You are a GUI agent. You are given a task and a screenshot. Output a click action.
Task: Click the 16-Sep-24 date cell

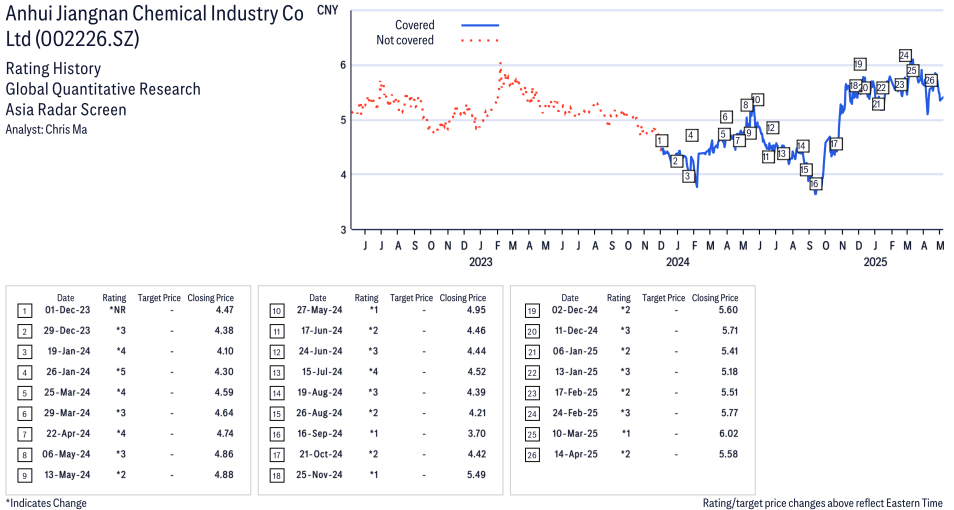(x=320, y=433)
